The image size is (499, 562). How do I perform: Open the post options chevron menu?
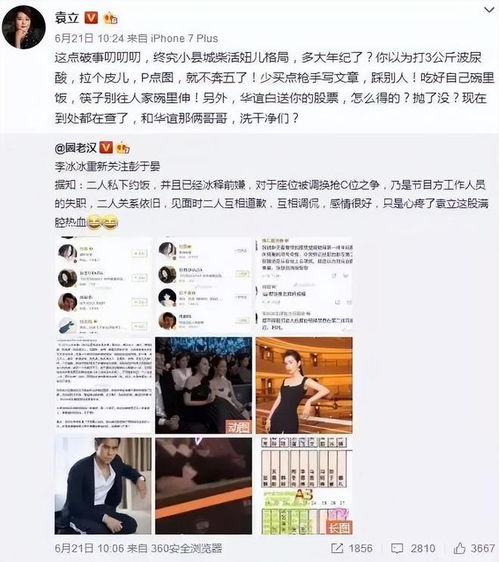(489, 10)
